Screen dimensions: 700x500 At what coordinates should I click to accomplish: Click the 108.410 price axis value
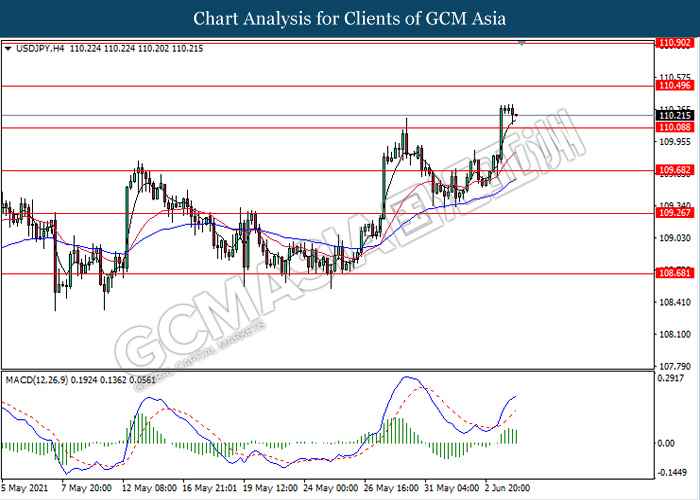(675, 302)
